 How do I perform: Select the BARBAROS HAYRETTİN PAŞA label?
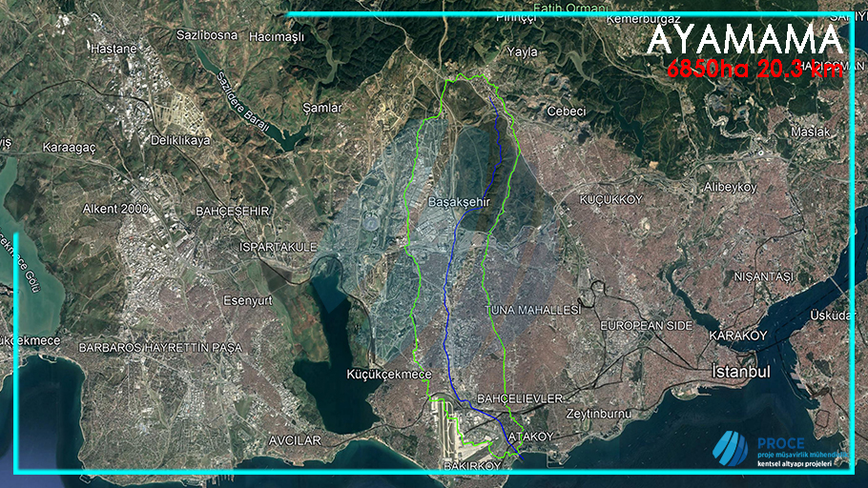161,347
